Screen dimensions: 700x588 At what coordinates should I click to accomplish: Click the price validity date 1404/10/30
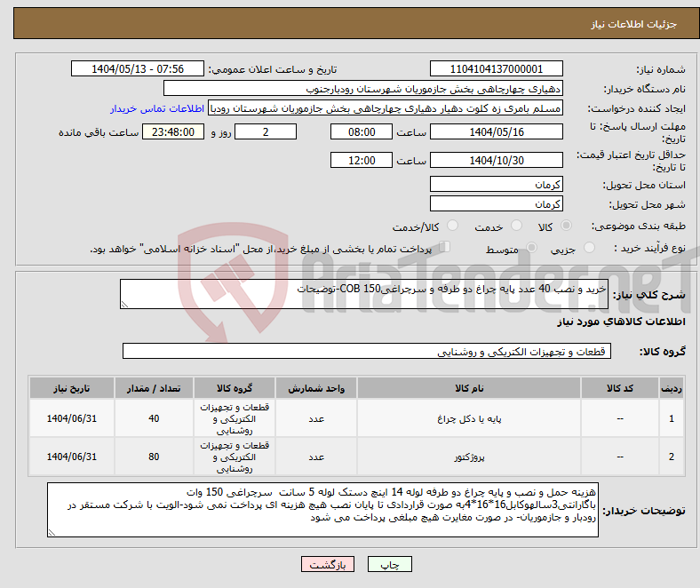(496, 160)
